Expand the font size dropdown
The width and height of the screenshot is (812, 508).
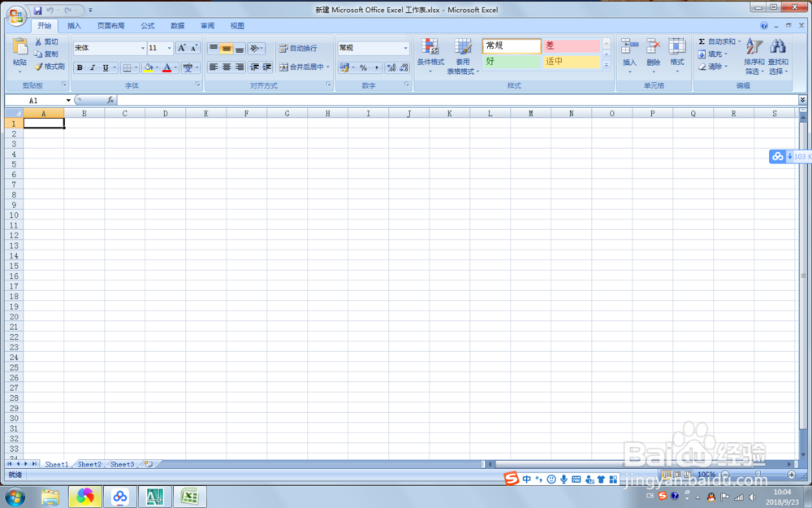[x=168, y=47]
